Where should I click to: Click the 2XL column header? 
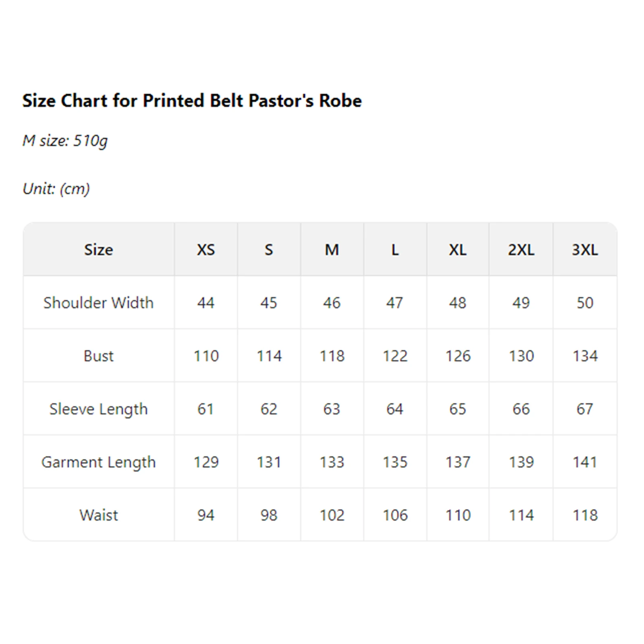(521, 250)
